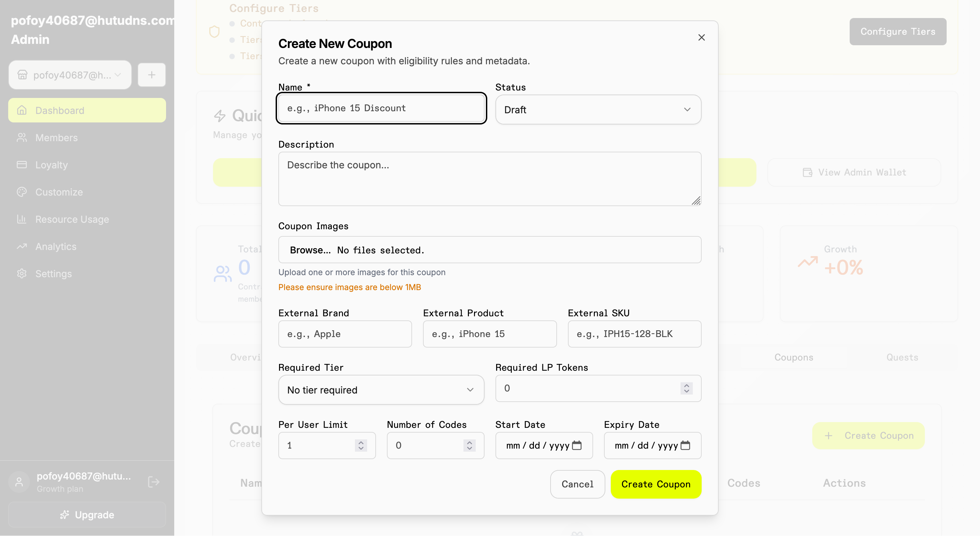Click the Settings gear icon in sidebar
The height and width of the screenshot is (536, 980).
pos(22,274)
